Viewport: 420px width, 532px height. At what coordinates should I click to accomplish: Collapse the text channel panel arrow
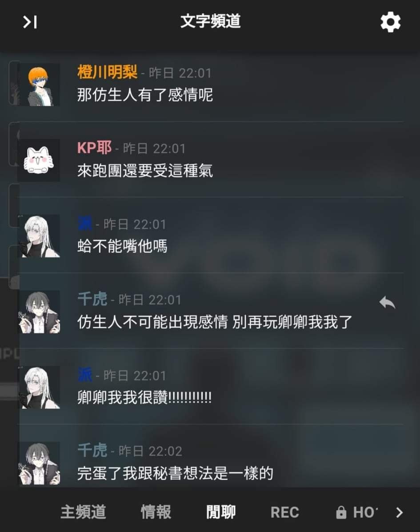[x=30, y=22]
